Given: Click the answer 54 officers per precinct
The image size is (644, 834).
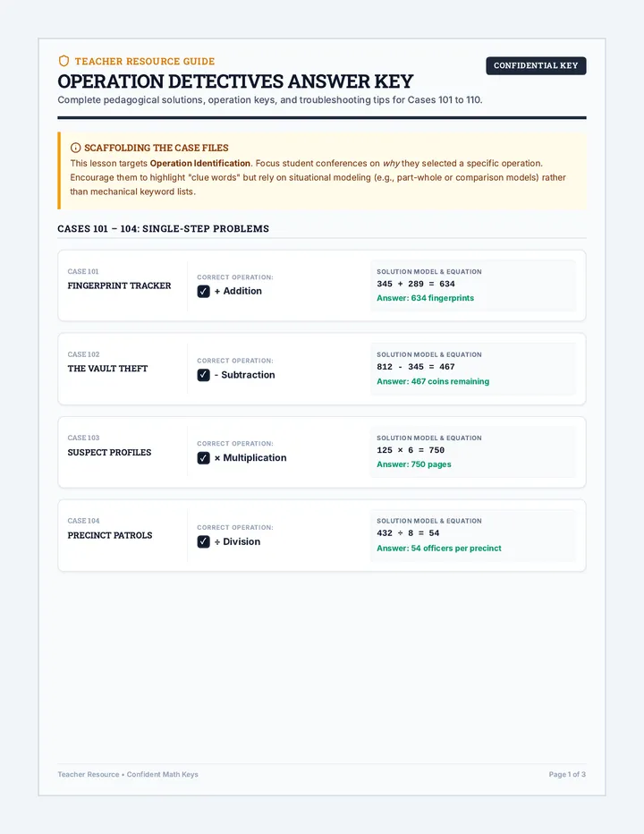Looking at the screenshot, I should coord(439,548).
